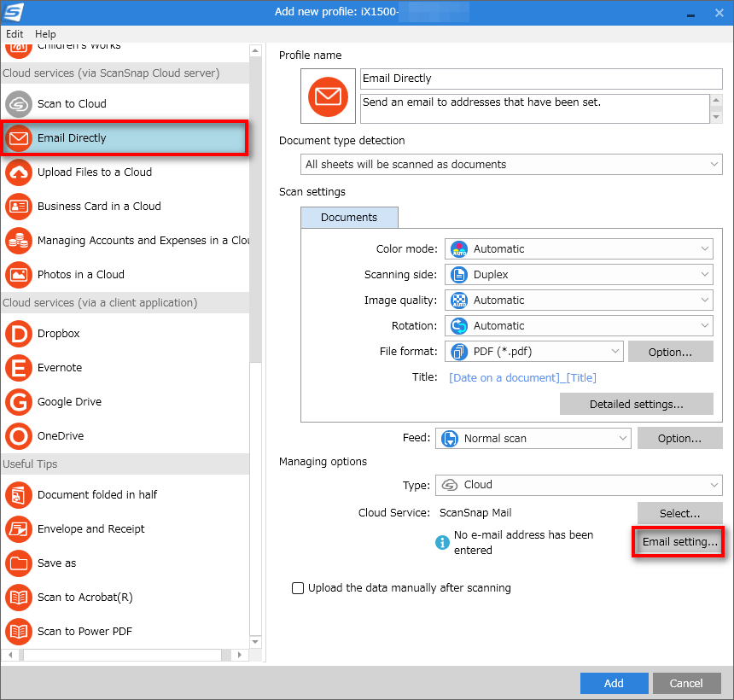Open Document type detection dropdown
Screen dimensions: 734x700
(x=511, y=165)
